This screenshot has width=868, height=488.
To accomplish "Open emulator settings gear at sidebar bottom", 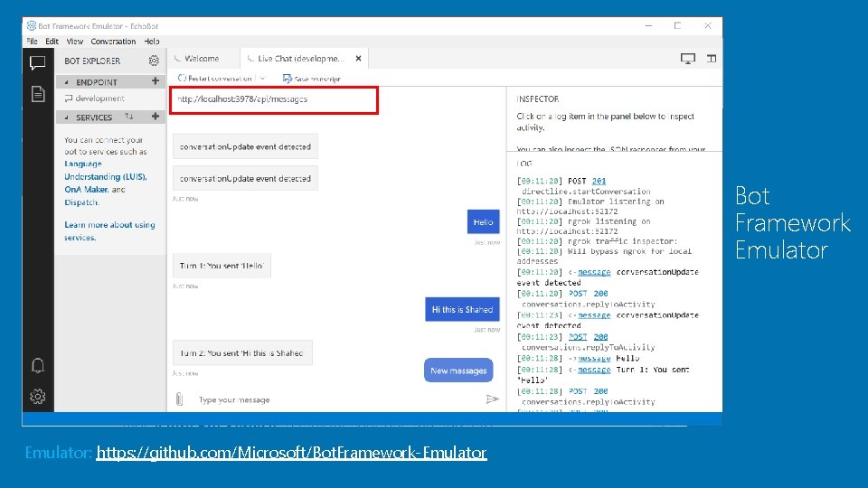I will click(38, 396).
